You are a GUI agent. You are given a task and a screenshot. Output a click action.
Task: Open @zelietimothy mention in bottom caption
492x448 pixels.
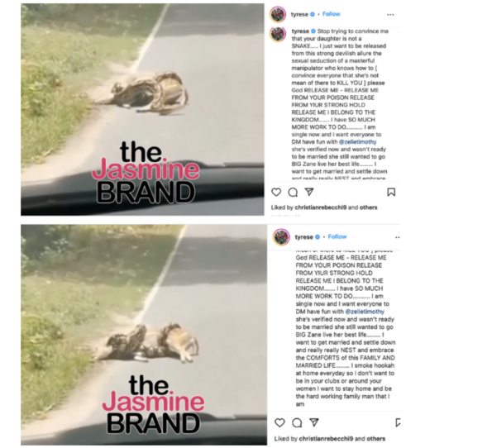(x=365, y=312)
